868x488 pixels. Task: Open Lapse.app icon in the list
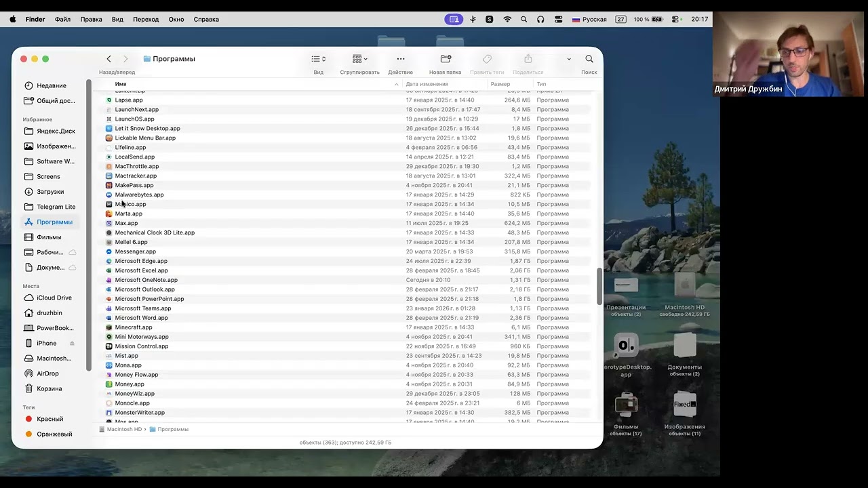[108, 100]
